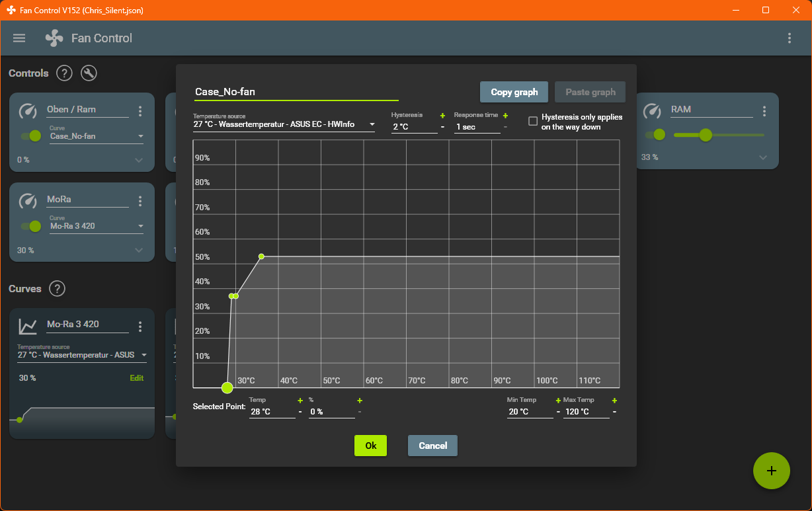Toggle the Oben / Ram control switch
812x511 pixels.
pyautogui.click(x=31, y=136)
